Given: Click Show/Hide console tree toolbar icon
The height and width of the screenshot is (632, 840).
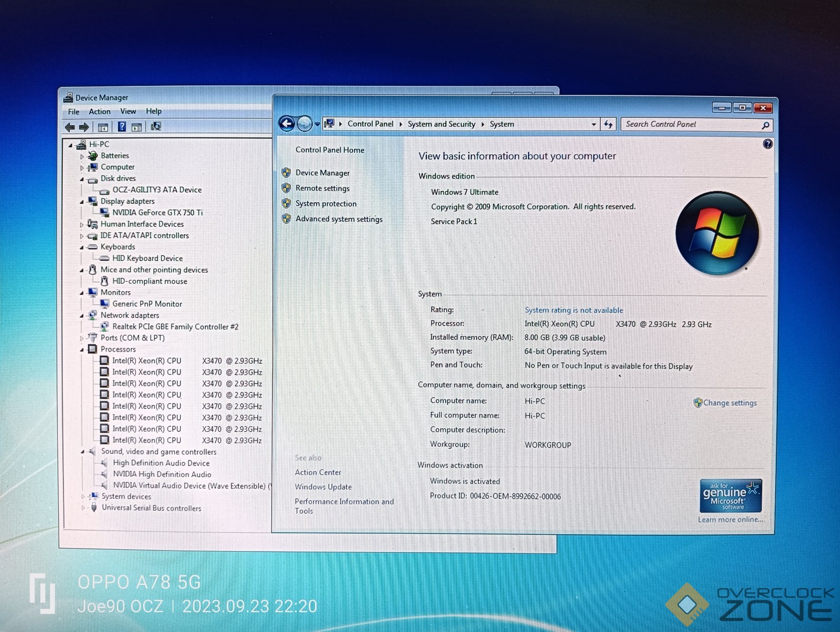Looking at the screenshot, I should coord(103,127).
